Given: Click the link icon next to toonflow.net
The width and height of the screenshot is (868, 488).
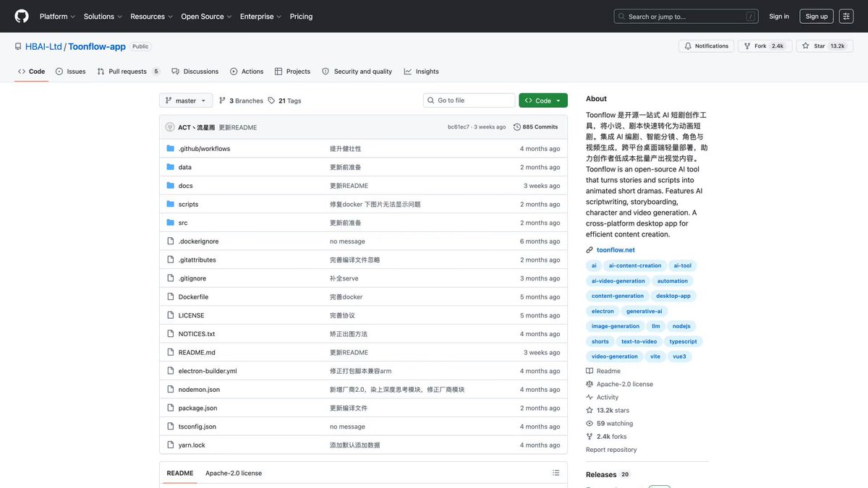Looking at the screenshot, I should tap(590, 250).
